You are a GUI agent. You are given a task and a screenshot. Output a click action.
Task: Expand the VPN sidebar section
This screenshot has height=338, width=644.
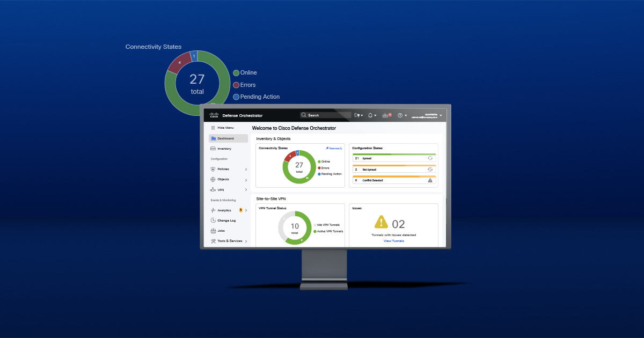[212, 189]
